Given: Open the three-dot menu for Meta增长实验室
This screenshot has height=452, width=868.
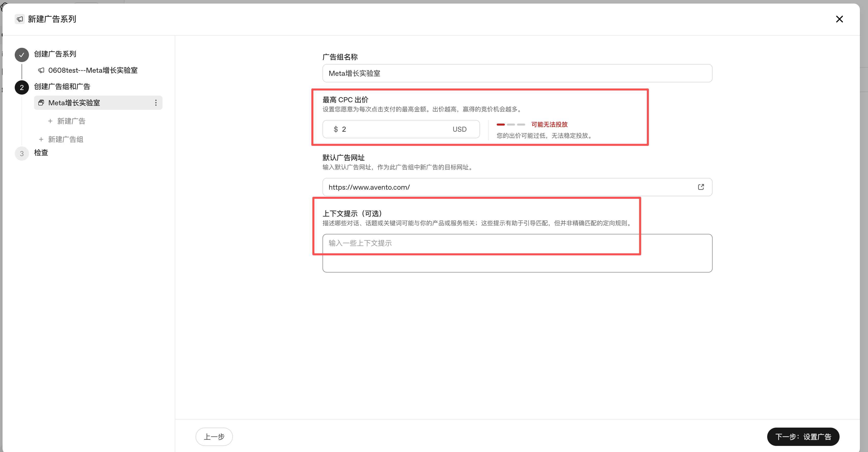Looking at the screenshot, I should coord(156,102).
